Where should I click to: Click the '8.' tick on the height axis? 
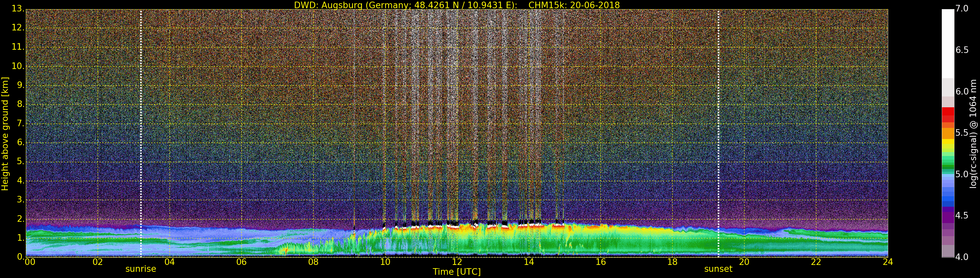point(20,104)
